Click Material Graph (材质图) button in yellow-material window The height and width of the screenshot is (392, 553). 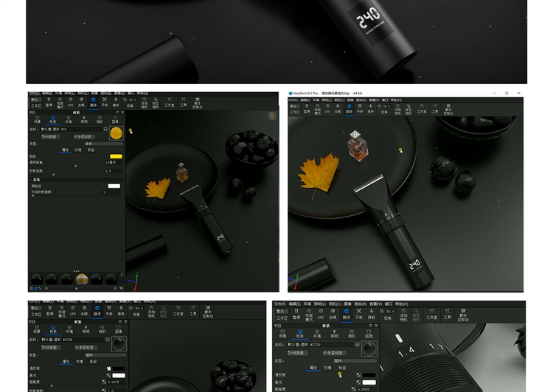pos(50,136)
